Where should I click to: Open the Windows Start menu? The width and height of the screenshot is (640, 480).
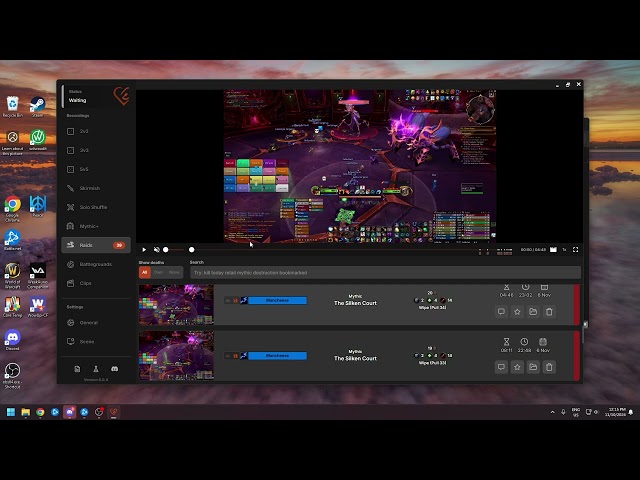coord(11,412)
